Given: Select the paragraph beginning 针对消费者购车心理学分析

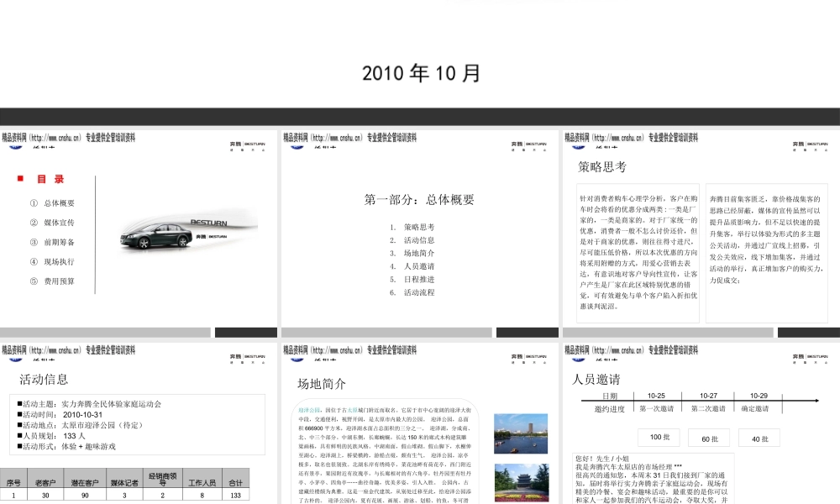Looking at the screenshot, I should [638, 252].
